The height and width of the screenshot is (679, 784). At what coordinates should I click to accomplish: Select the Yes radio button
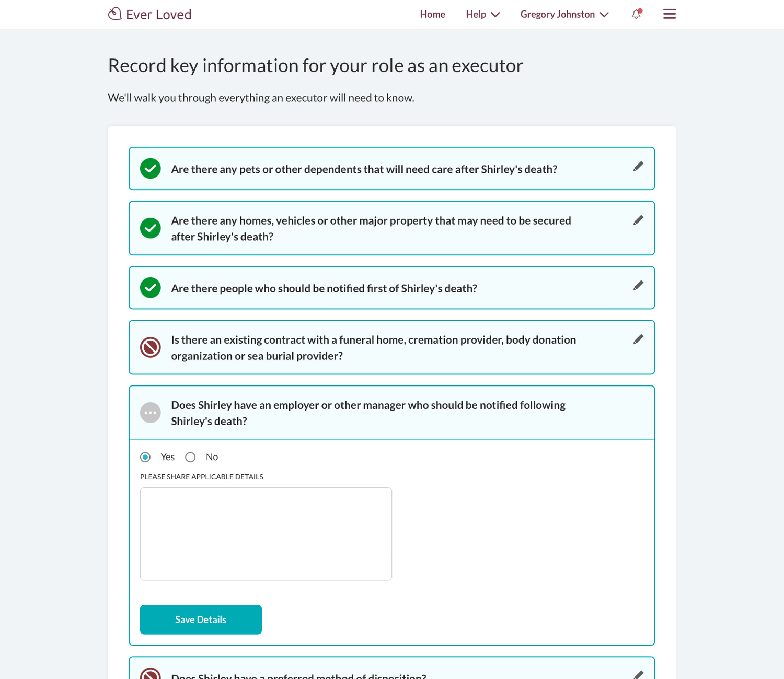[145, 457]
